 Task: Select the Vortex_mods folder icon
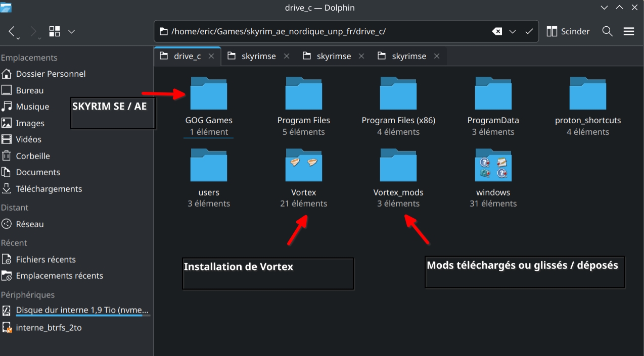[x=398, y=165]
